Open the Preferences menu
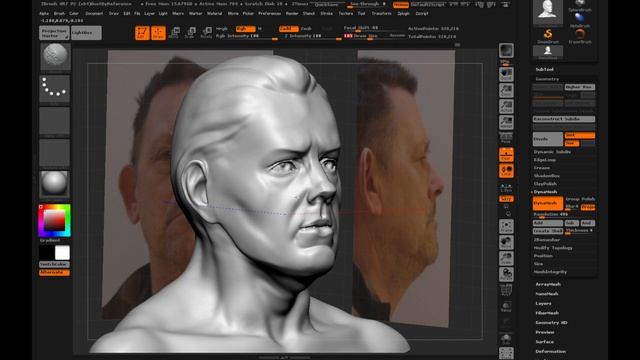 click(269, 13)
